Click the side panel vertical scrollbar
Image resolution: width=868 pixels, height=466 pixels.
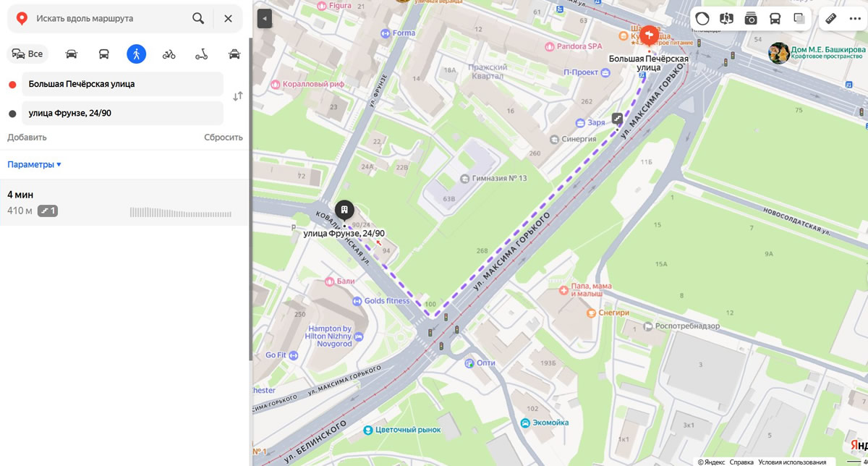click(250, 199)
